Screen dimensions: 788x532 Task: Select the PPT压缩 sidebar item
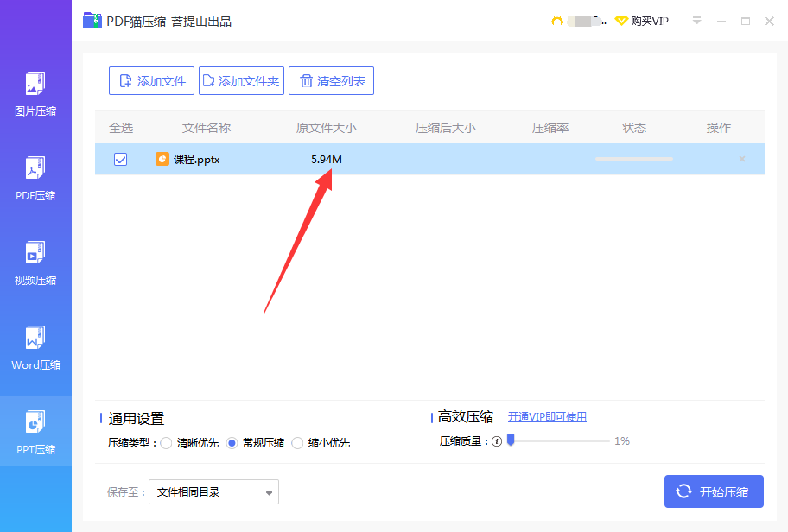point(35,432)
